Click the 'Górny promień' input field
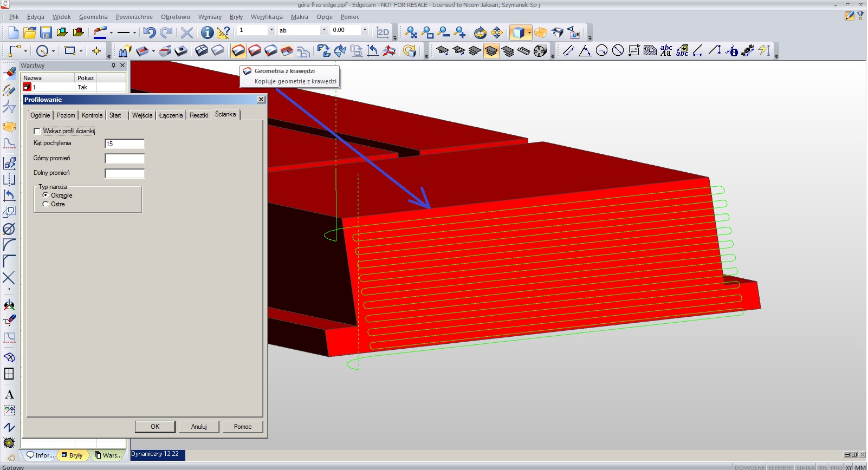Screen dimensions: 868x470 [x=125, y=159]
